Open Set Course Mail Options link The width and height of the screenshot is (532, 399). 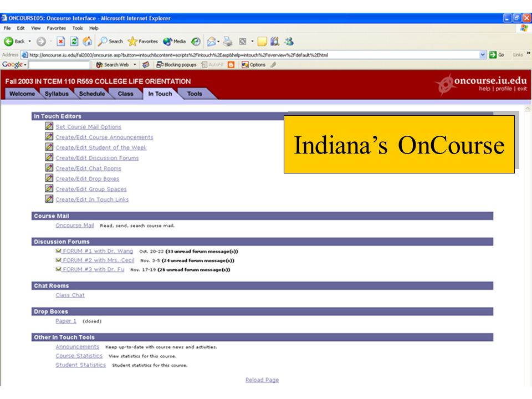[88, 126]
